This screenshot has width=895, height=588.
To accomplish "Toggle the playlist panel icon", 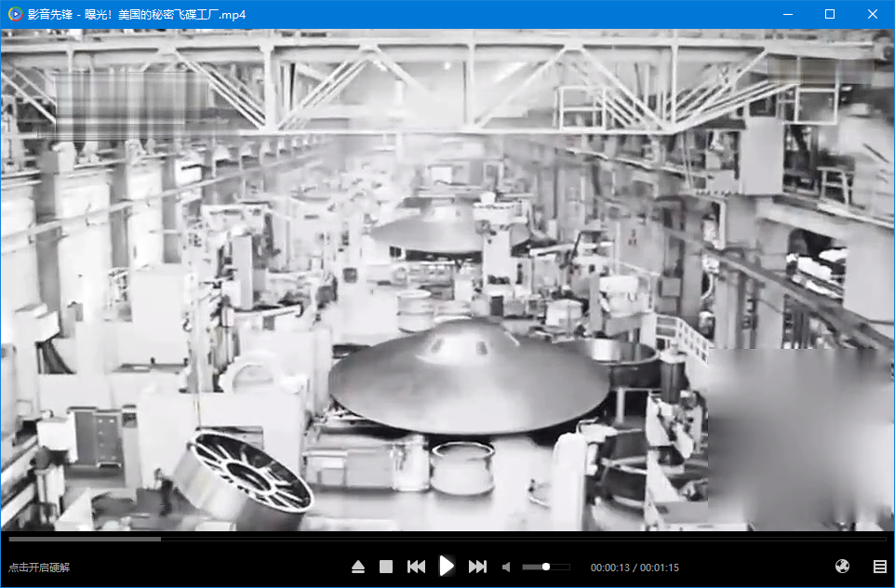I will tap(879, 567).
